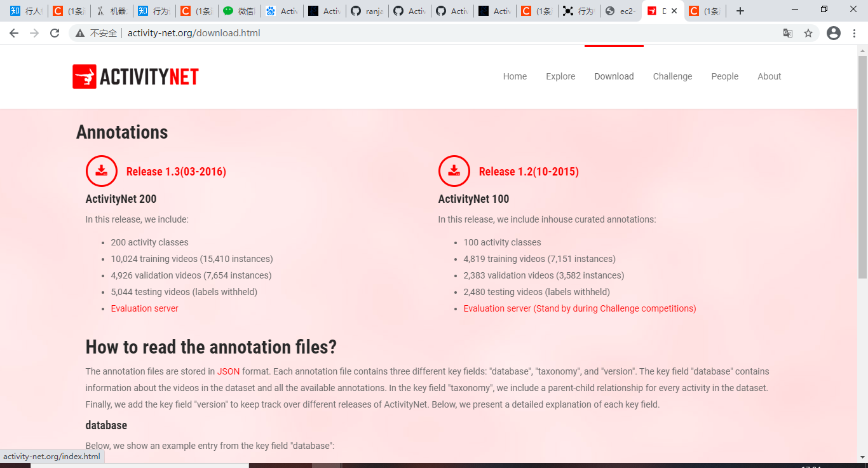Viewport: 868px width, 468px height.
Task: Click the Release 1.3 download icon
Action: [101, 170]
